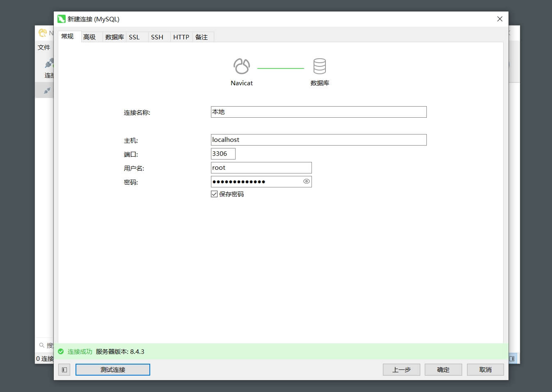Click the search magnifier in background window
This screenshot has height=392, width=552.
(x=41, y=345)
